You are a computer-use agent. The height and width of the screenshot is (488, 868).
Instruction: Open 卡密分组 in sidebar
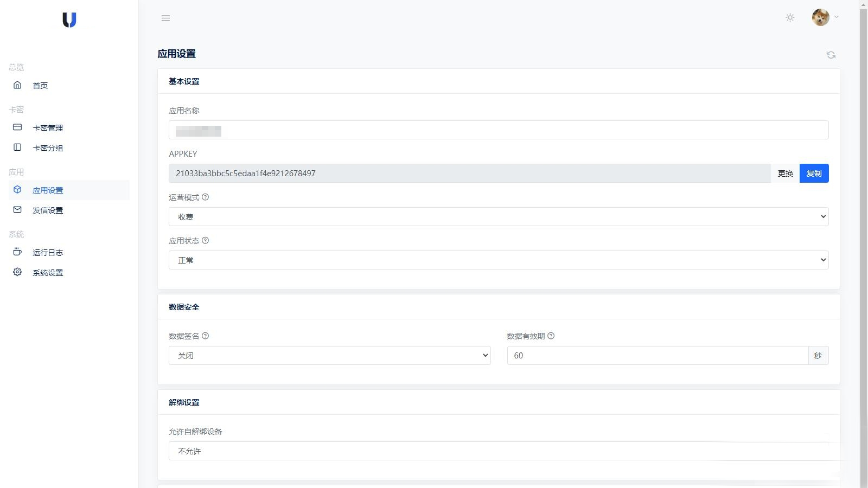click(69, 147)
